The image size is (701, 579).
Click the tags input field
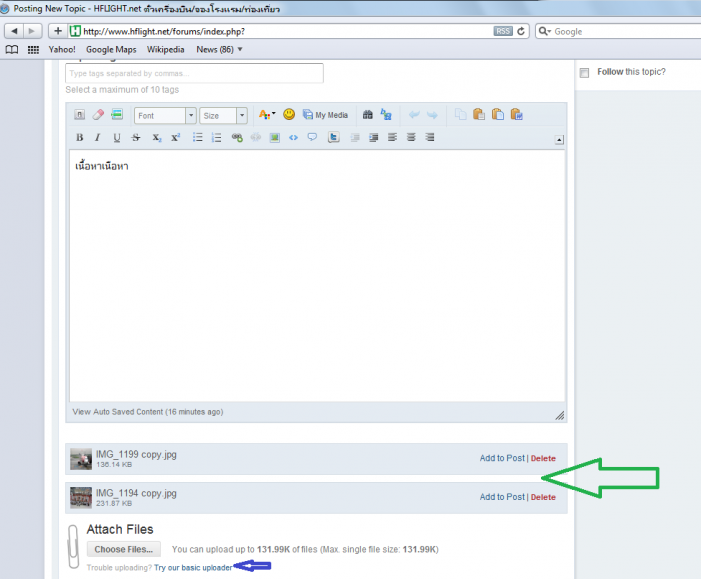[194, 73]
